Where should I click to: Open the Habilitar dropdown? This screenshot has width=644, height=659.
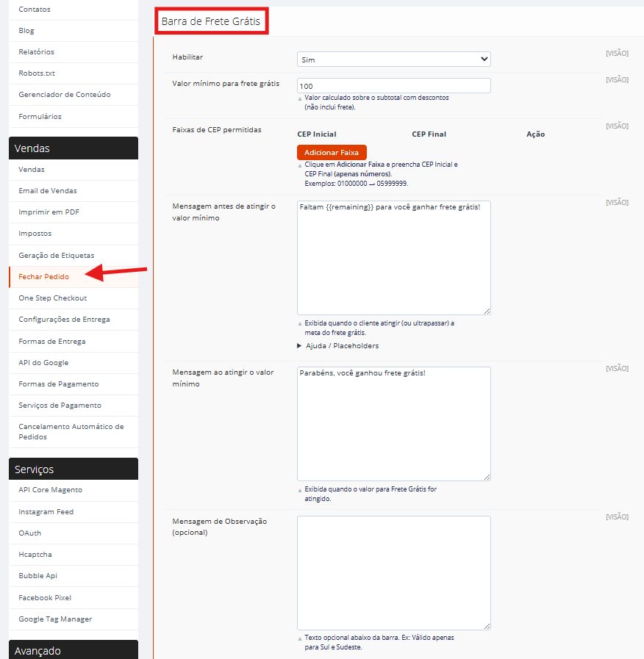pos(393,60)
